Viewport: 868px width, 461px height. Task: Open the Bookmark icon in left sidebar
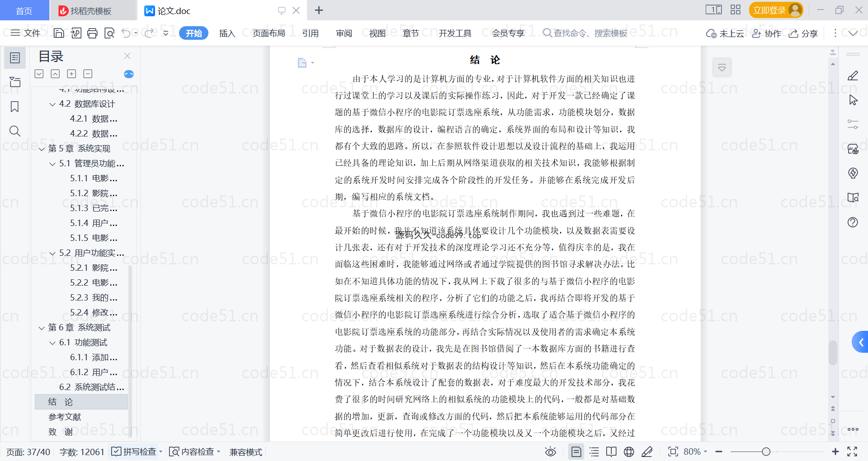click(x=15, y=107)
